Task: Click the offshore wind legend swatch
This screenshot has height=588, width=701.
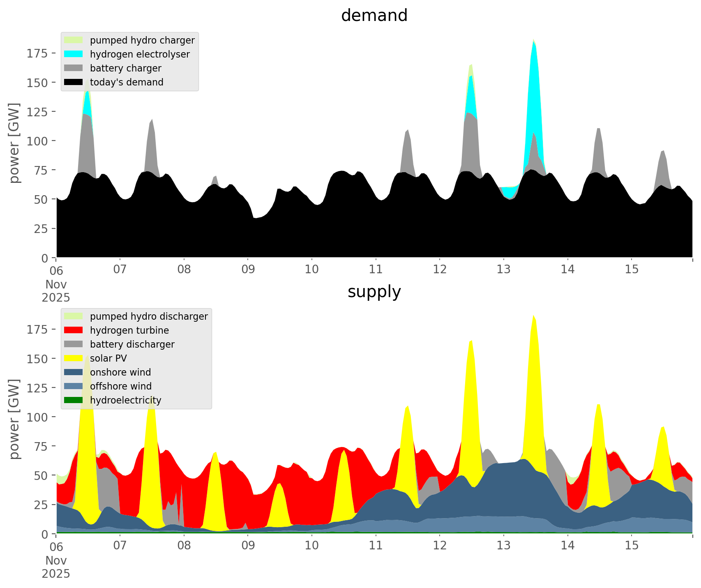Action: tap(74, 386)
